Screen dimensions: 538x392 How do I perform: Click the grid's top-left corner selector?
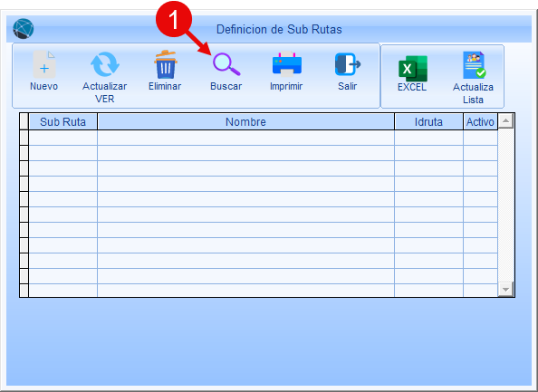(24, 121)
